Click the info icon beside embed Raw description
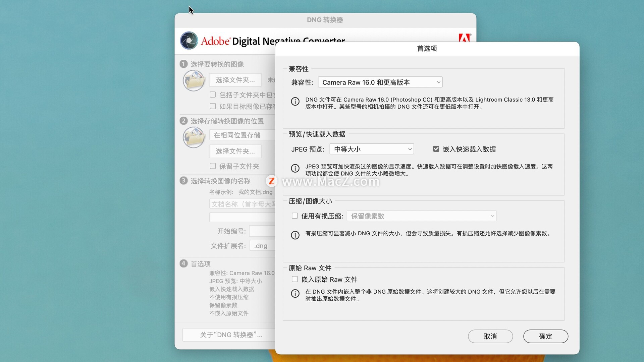The image size is (644, 362). click(x=295, y=293)
